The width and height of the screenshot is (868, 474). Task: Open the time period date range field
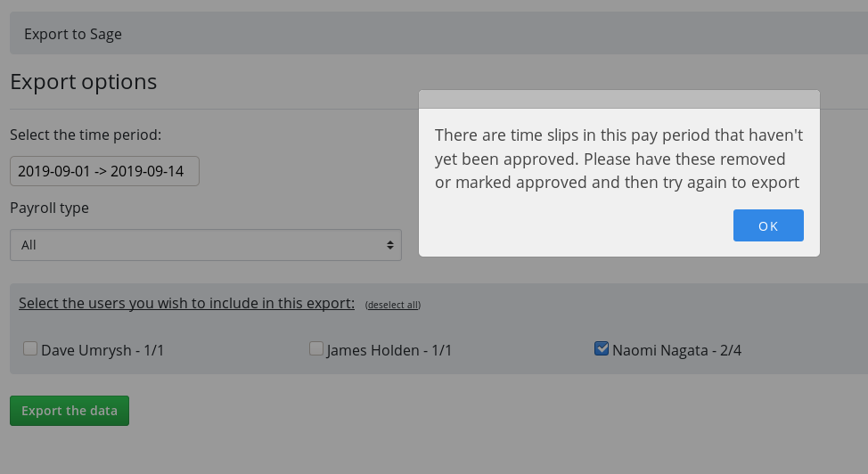pos(104,171)
